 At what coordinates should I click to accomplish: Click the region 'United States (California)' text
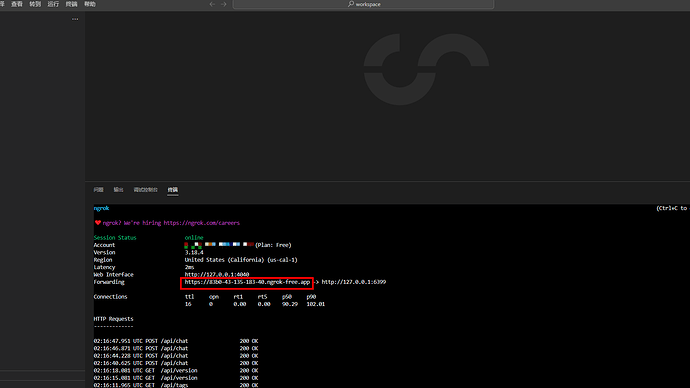click(224, 260)
